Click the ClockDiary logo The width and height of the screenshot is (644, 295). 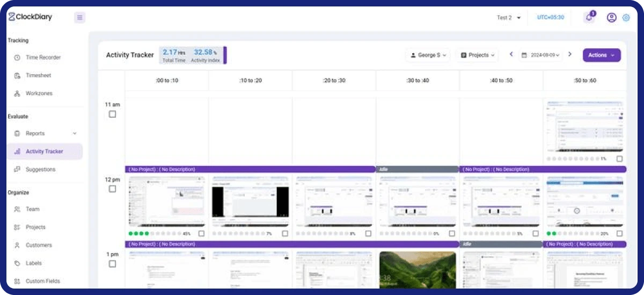click(30, 17)
